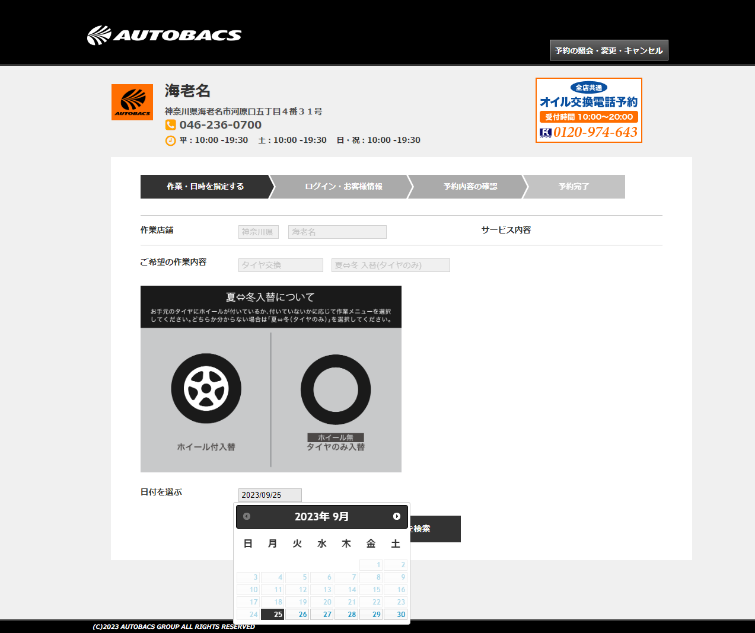Viewport: 755px width, 633px height.
Task: Go to previous month in the calendar
Action: point(247,517)
